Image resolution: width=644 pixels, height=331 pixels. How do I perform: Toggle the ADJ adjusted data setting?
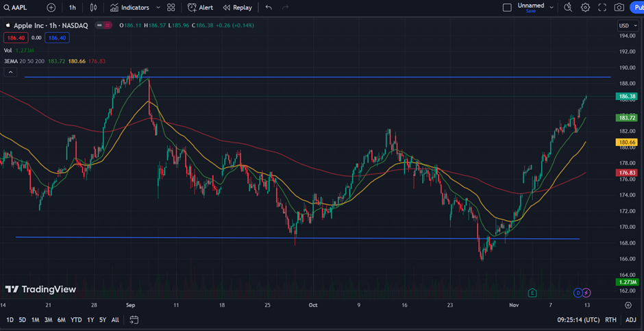point(630,319)
